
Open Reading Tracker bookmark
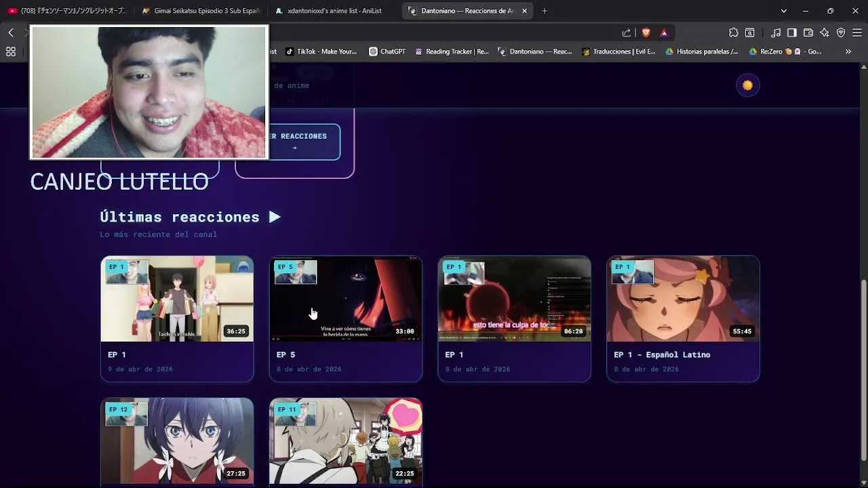(452, 52)
